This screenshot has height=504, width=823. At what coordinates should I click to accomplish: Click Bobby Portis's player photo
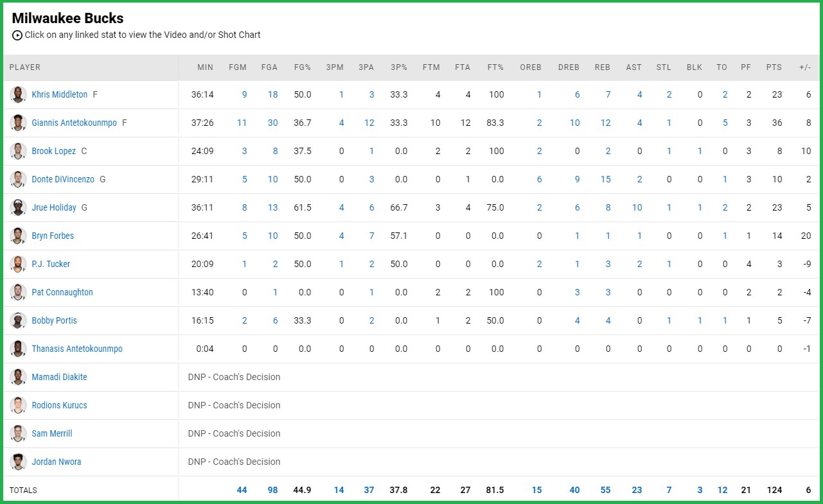point(18,320)
